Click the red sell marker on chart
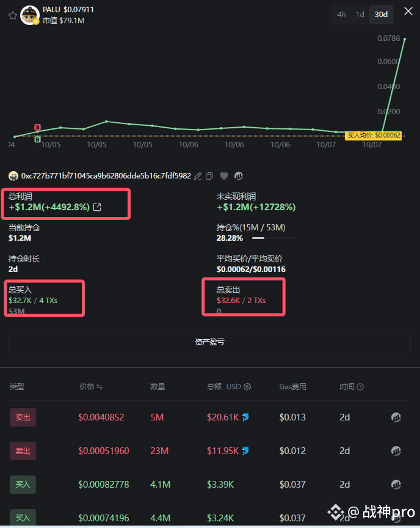 (x=38, y=128)
